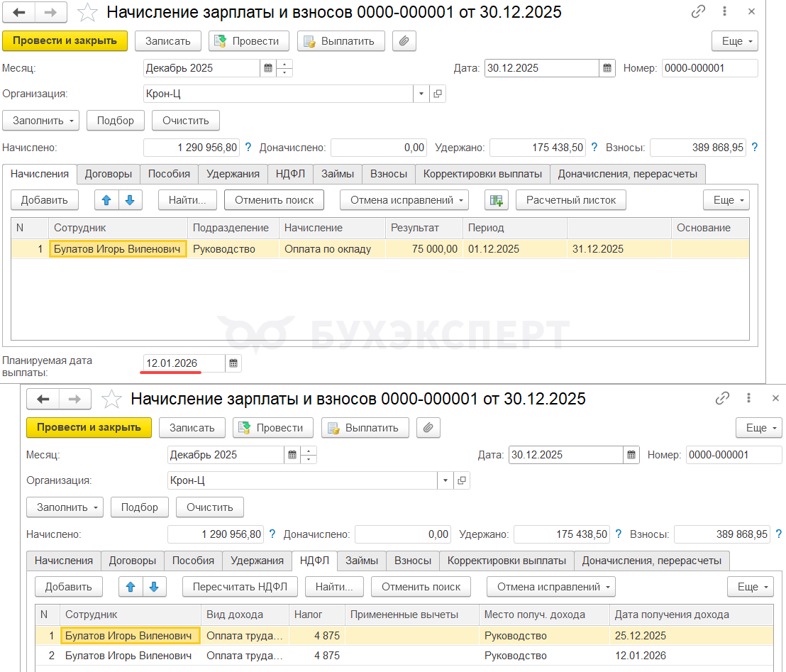Expand the Организация dropdown in upper window
This screenshot has height=672, width=786.
(421, 94)
